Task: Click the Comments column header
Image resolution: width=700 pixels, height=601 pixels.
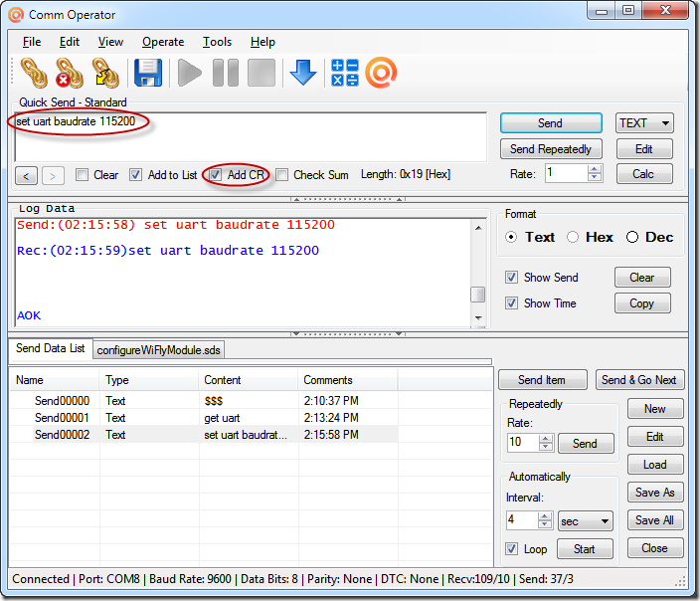Action: pyautogui.click(x=347, y=380)
